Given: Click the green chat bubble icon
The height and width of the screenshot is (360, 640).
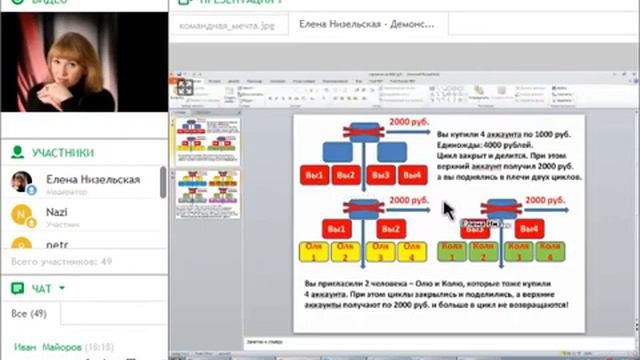Looking at the screenshot, I should tap(17, 289).
